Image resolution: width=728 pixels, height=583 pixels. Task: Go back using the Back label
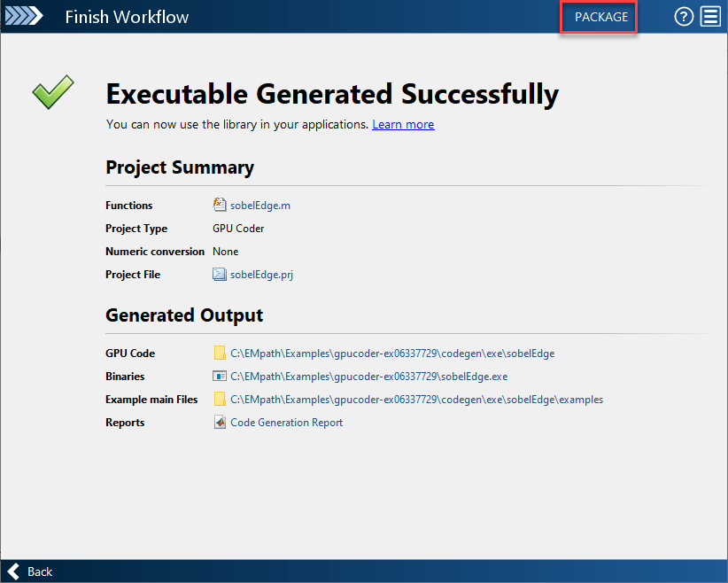pos(40,571)
